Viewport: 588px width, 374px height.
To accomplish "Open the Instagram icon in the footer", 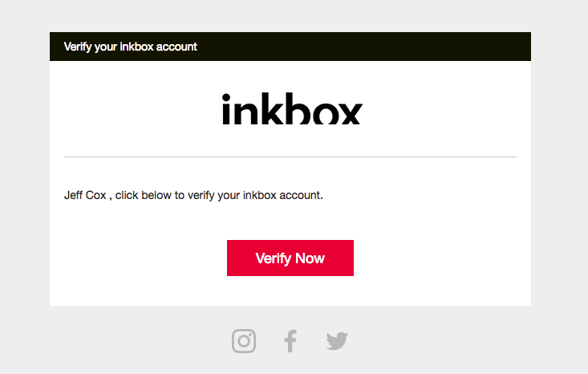I will point(244,341).
